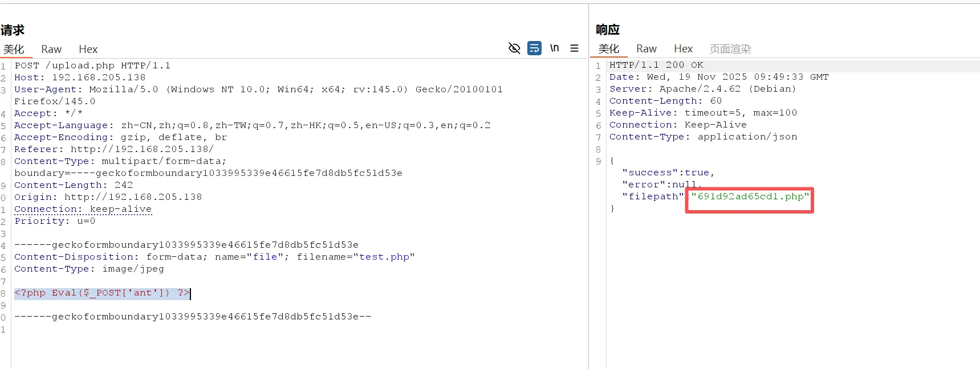Switch request view to Raw tab
The image size is (980, 369).
tap(51, 50)
